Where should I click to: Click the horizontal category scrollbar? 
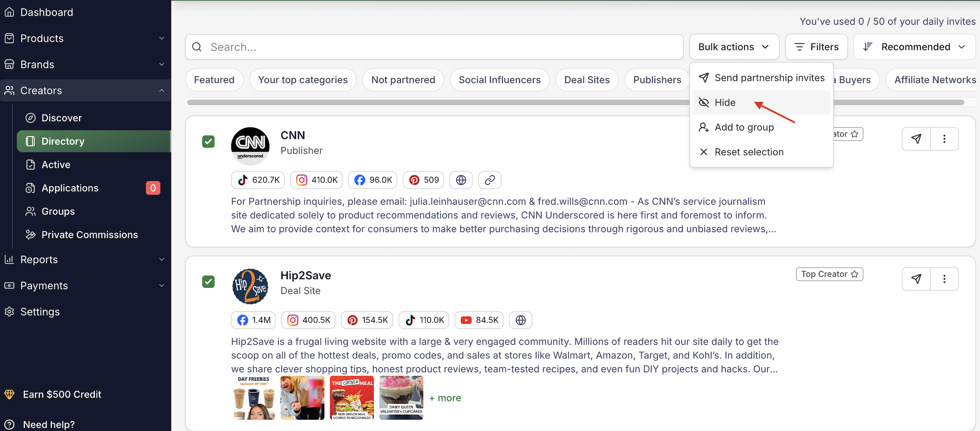[438, 102]
